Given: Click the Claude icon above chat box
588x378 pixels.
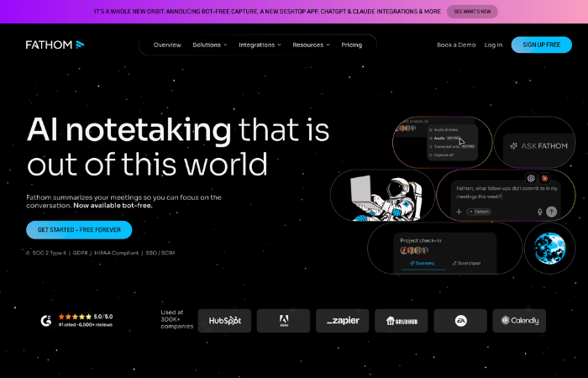Looking at the screenshot, I should 544,178.
